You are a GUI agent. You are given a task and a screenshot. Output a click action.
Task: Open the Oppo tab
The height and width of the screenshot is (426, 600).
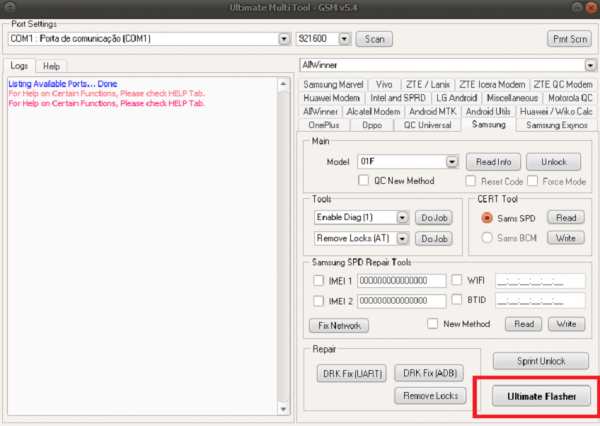click(372, 126)
